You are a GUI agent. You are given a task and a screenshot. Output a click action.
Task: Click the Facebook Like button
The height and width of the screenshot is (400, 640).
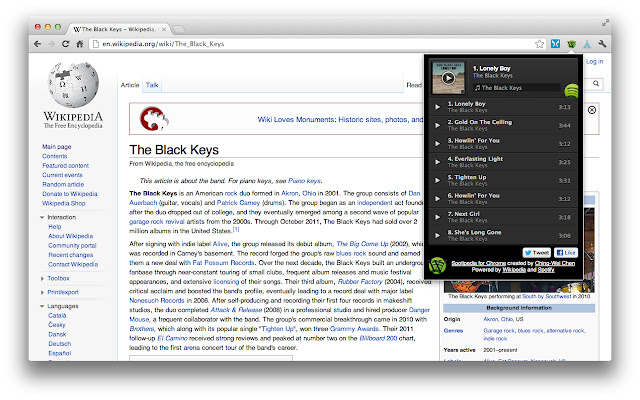[566, 253]
